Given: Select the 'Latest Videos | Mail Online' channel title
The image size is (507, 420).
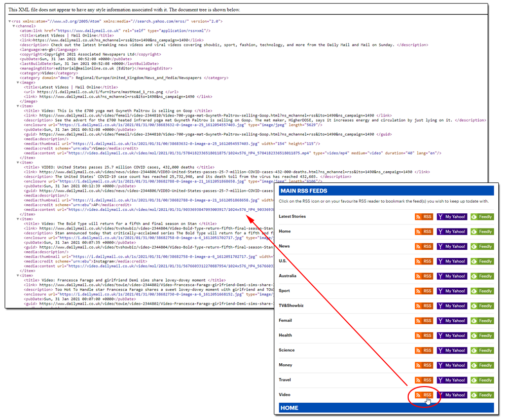Looking at the screenshot, I should tap(65, 35).
